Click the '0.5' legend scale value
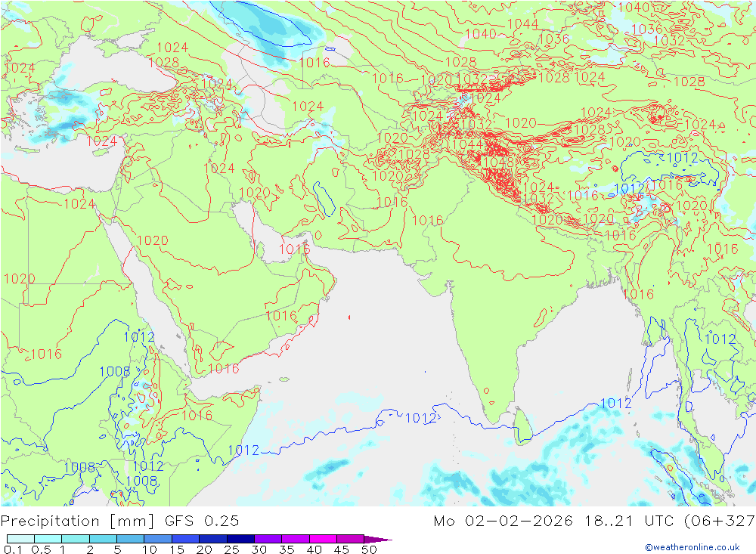 tap(41, 549)
